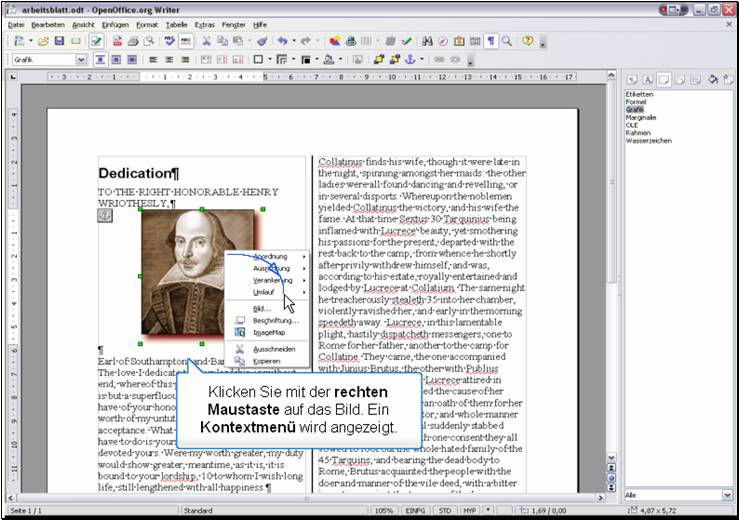Click the 105% zoom field in status bar
The width and height of the screenshot is (739, 520).
coord(384,511)
